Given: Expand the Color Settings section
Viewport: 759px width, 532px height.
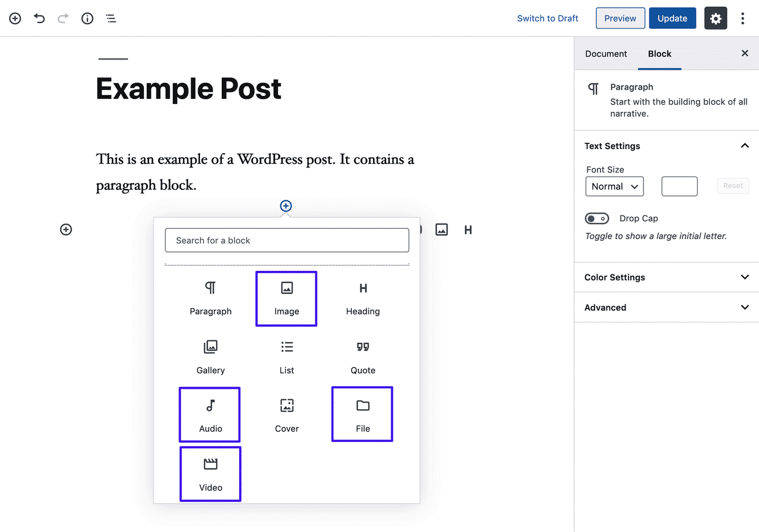Looking at the screenshot, I should coord(666,277).
